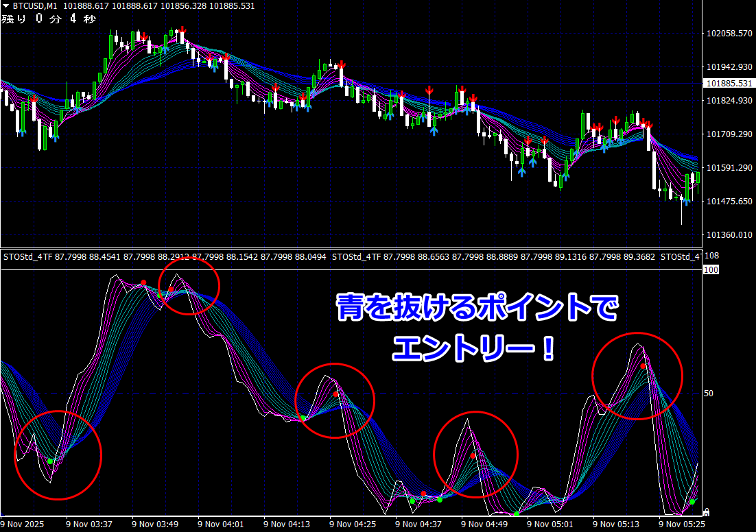Click the green dot at the oscillator's far right edge
This screenshot has width=756, height=532.
tap(692, 502)
